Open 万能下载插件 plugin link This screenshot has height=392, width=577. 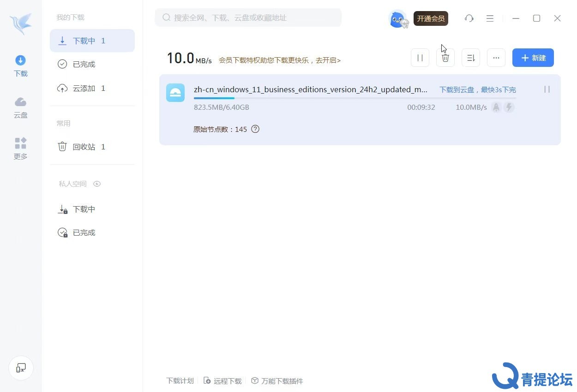click(277, 381)
